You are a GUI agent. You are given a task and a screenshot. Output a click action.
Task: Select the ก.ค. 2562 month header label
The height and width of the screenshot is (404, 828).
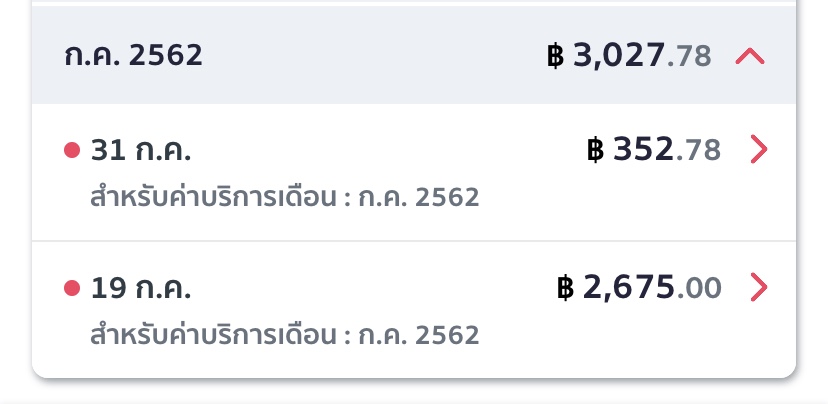point(133,55)
